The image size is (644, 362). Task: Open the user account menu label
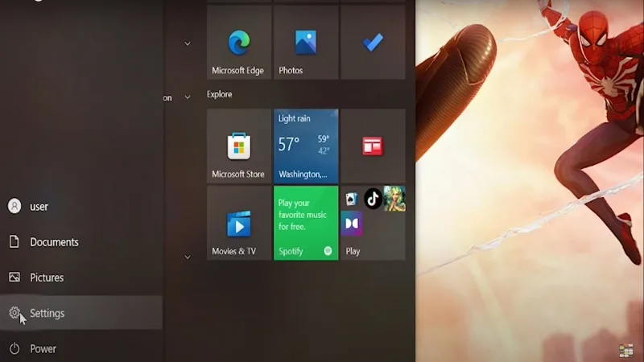(39, 207)
